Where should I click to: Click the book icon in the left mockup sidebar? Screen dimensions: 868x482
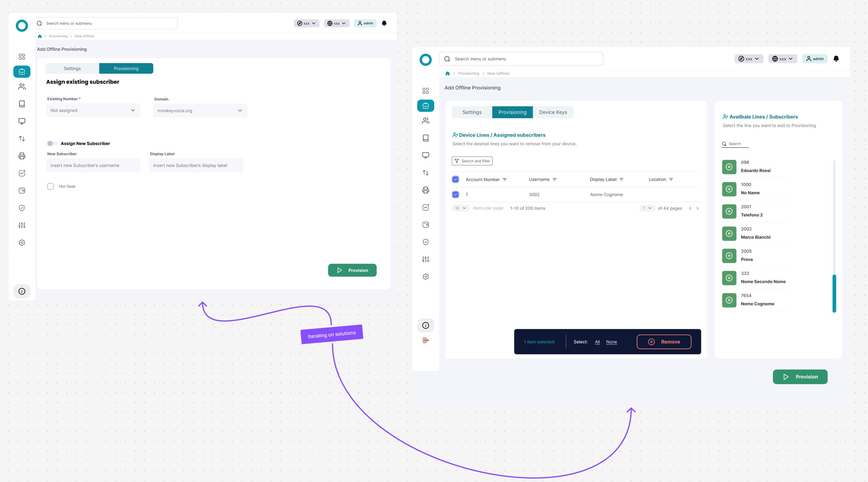click(22, 104)
